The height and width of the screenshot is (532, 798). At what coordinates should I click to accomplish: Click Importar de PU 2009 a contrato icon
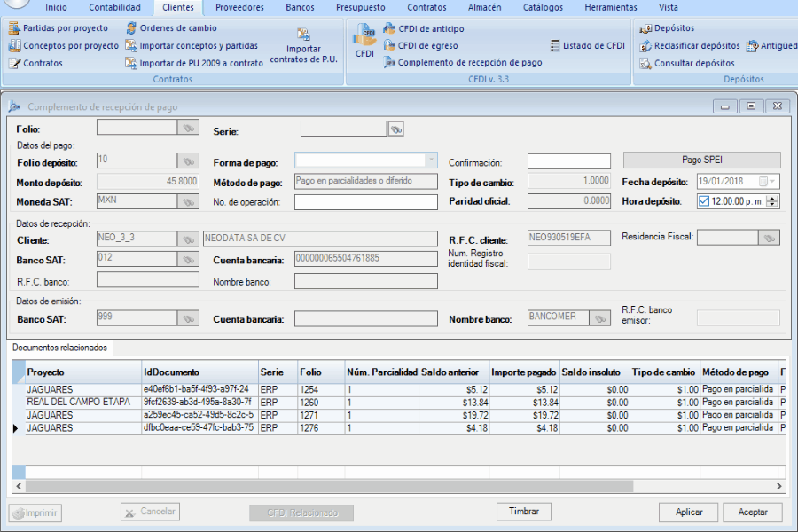131,63
